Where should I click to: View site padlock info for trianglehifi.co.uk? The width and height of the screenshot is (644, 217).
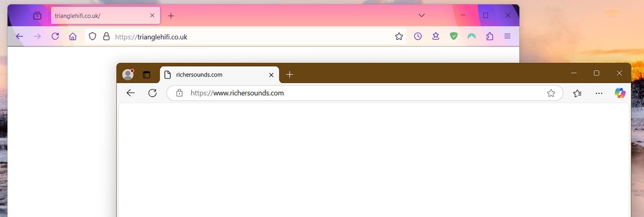106,36
